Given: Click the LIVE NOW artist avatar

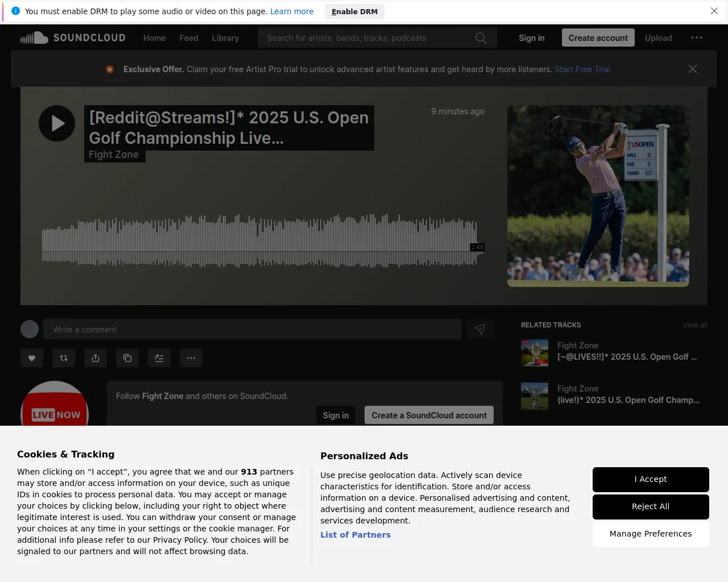Looking at the screenshot, I should point(55,405).
